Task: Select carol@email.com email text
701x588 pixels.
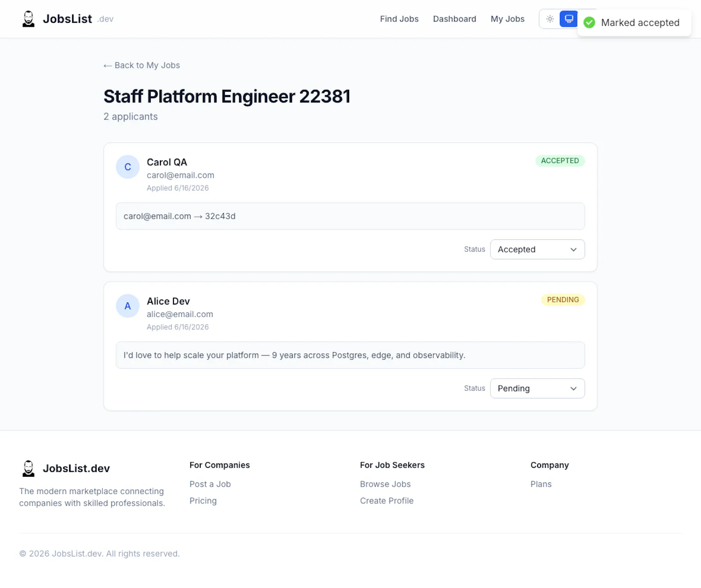Action: coord(181,175)
